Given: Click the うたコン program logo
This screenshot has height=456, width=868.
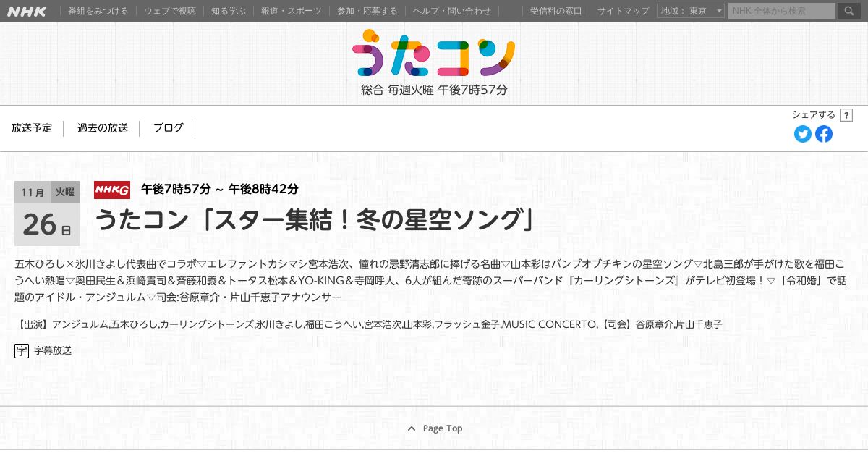Looking at the screenshot, I should (434, 53).
